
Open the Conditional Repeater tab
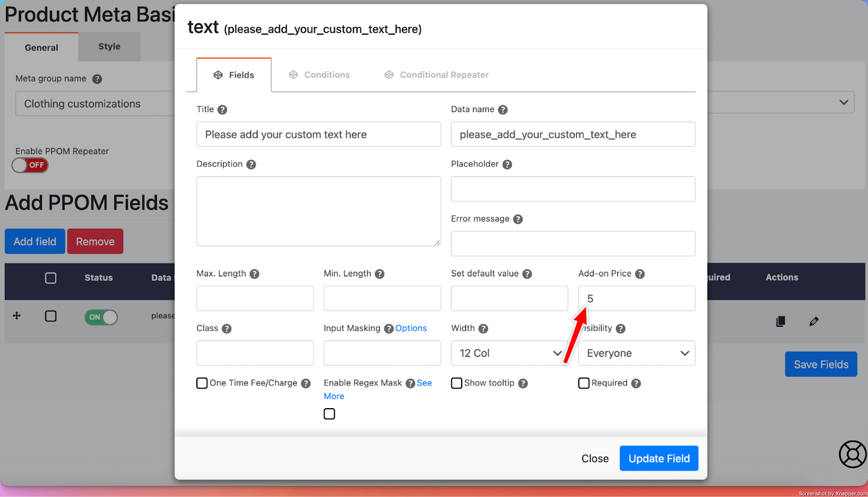click(x=436, y=75)
